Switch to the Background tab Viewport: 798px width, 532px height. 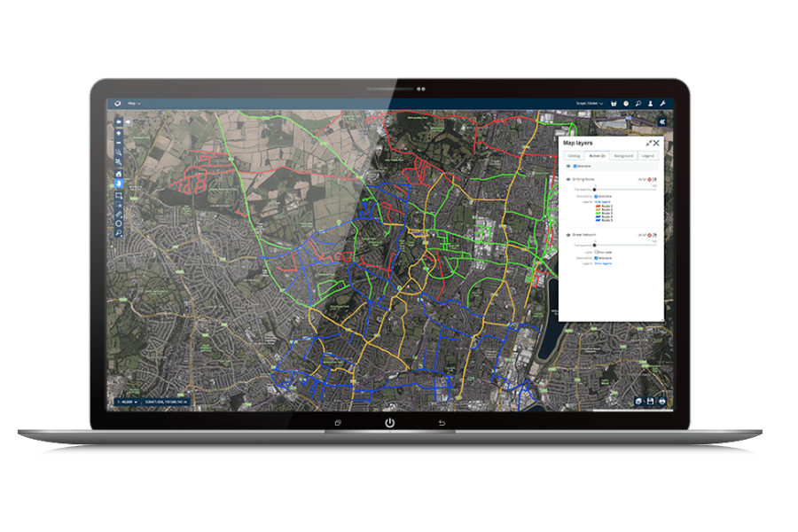tap(624, 155)
